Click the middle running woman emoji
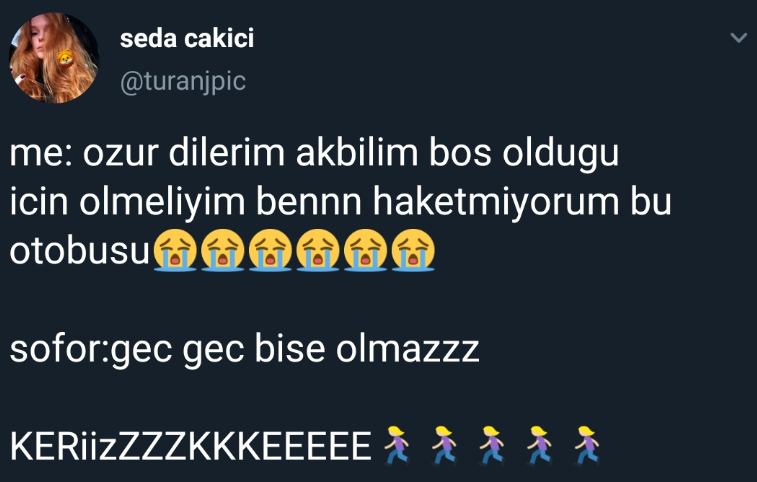Image resolution: width=757 pixels, height=482 pixels. [492, 445]
